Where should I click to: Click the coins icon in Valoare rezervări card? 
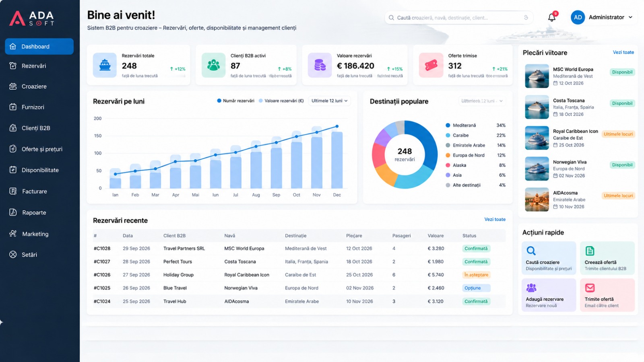320,65
